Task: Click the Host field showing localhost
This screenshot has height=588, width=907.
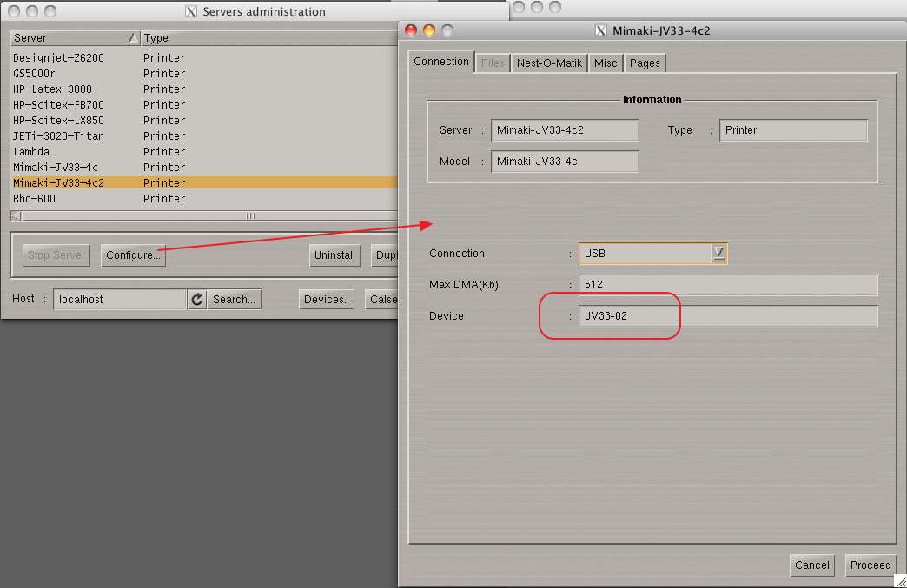Action: click(120, 300)
